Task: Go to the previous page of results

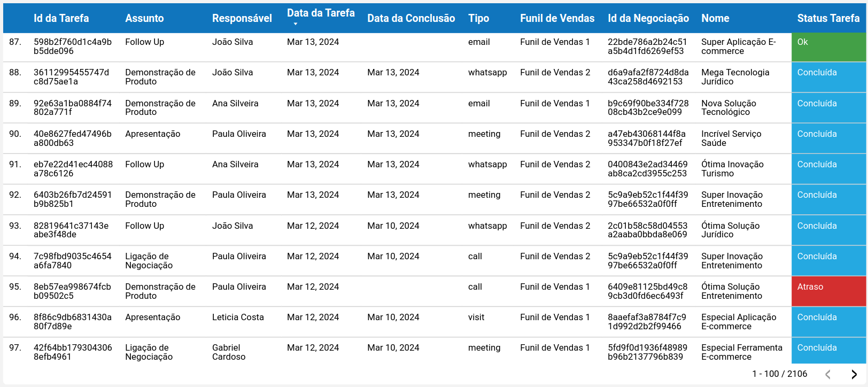Action: pos(828,374)
